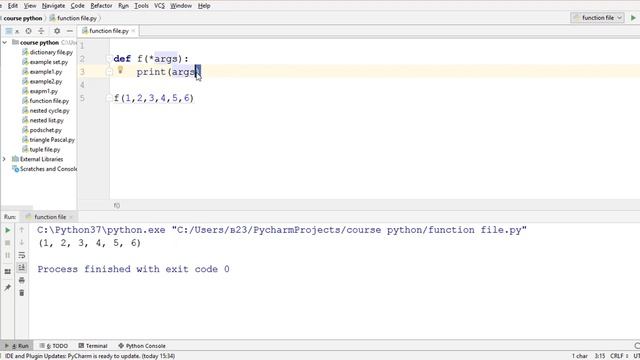Collapse the course python project folder
Image resolution: width=640 pixels, height=360 pixels.
4,42
